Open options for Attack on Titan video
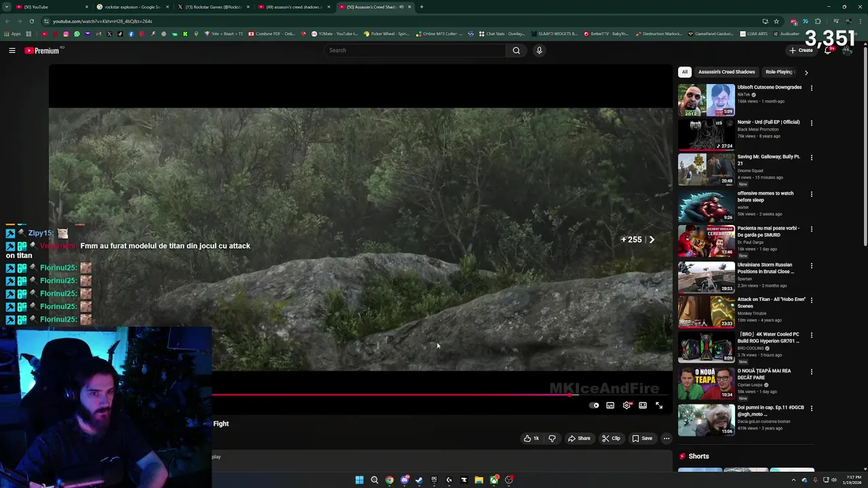Image resolution: width=868 pixels, height=488 pixels. [811, 300]
